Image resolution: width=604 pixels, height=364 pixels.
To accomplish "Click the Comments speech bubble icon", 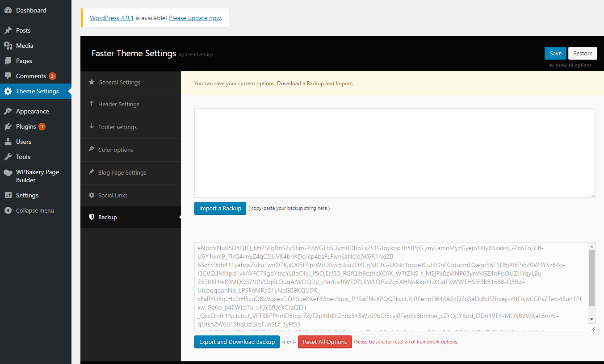I will pyautogui.click(x=8, y=76).
